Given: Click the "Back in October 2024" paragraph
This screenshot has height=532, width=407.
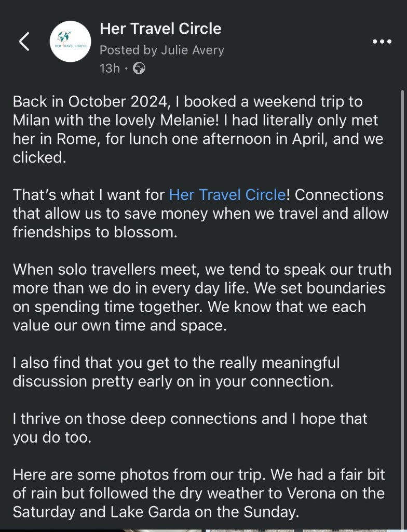Looking at the screenshot, I should (197, 129).
